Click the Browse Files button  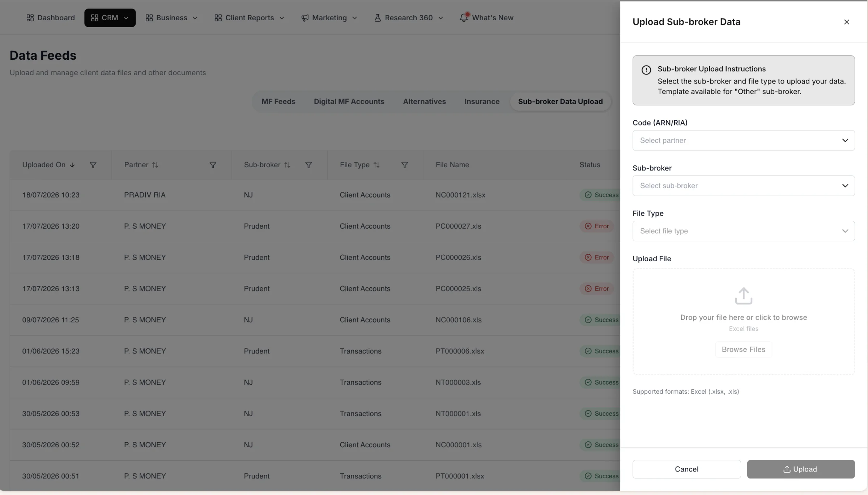[744, 350]
